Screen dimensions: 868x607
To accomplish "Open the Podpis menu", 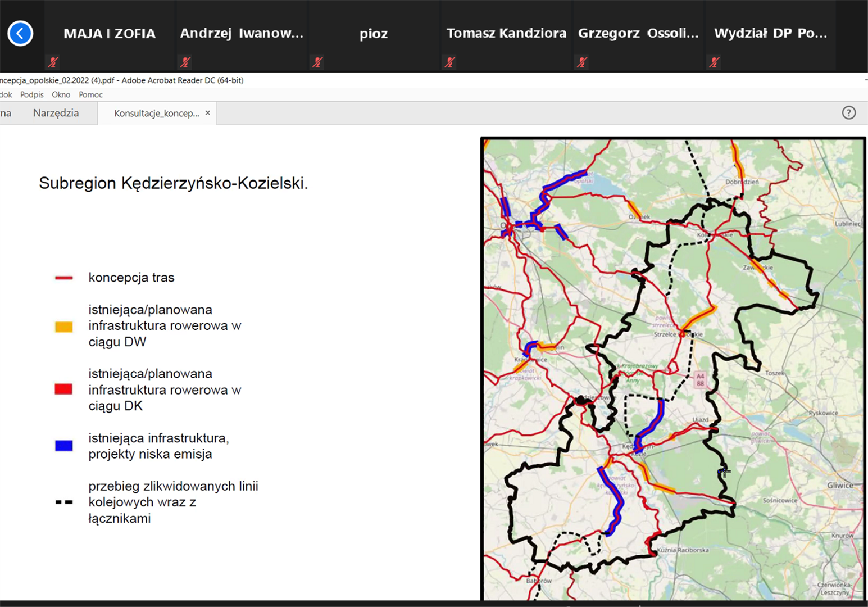I will pyautogui.click(x=31, y=94).
